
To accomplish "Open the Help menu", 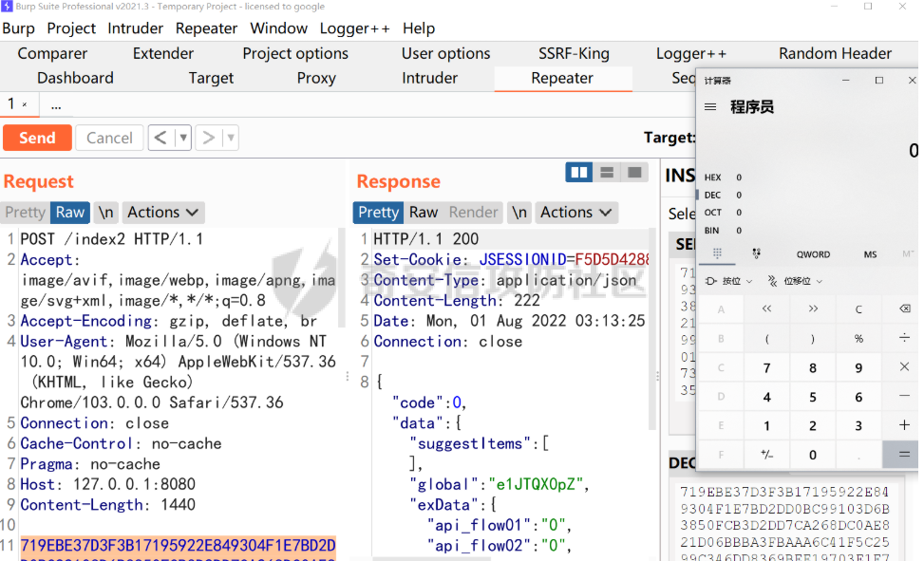I will [x=419, y=28].
